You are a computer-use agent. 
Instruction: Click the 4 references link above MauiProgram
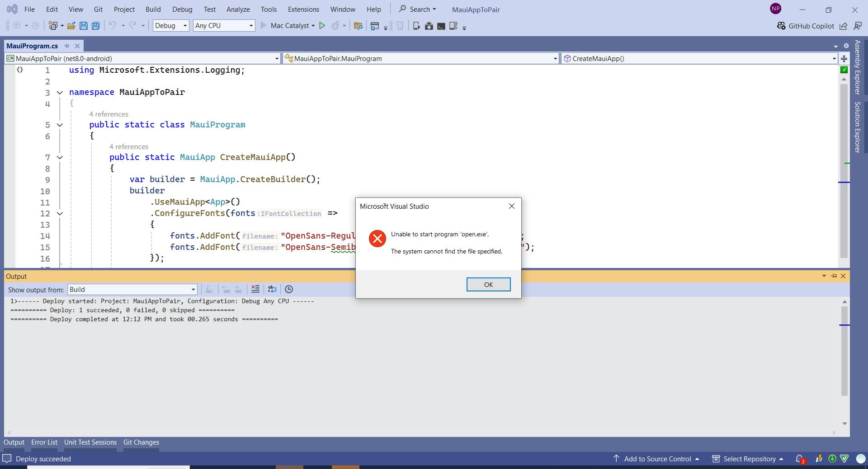click(108, 114)
